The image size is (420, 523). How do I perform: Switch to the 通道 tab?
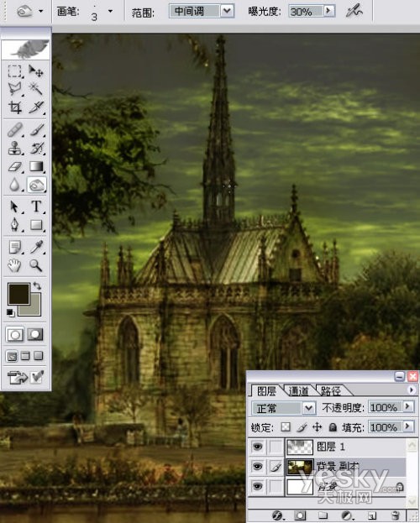[298, 390]
